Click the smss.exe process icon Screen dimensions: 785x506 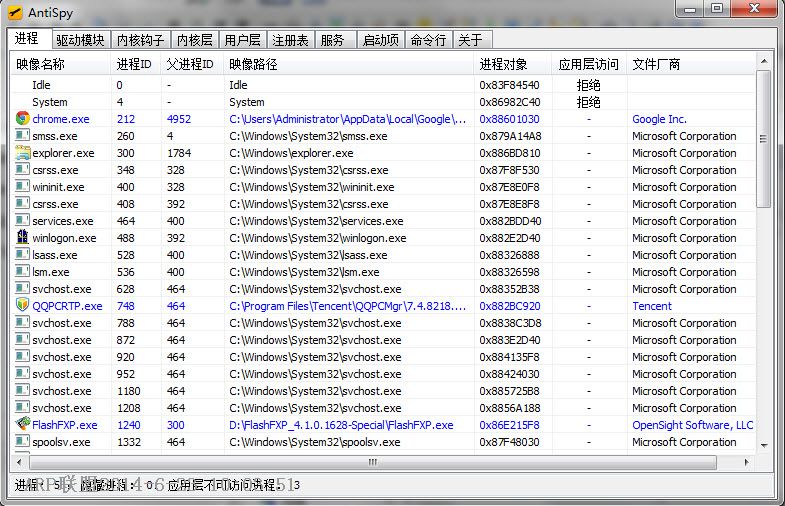(22, 136)
